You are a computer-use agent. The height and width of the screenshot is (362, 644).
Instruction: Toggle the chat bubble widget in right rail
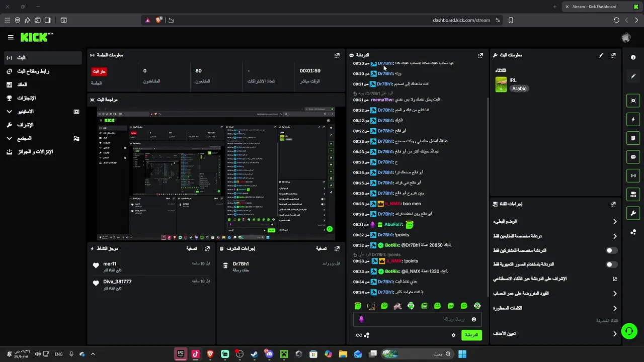point(633,157)
